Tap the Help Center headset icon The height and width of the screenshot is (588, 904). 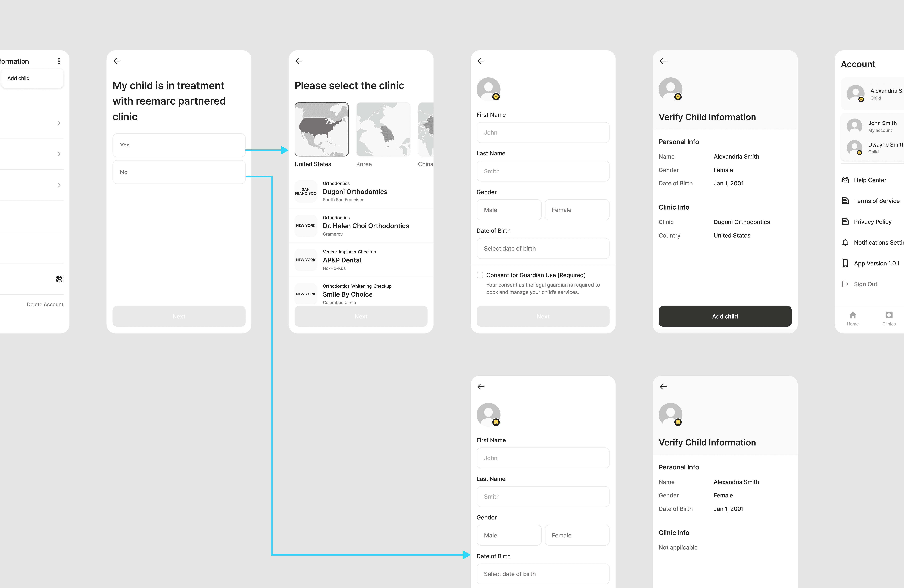click(845, 180)
